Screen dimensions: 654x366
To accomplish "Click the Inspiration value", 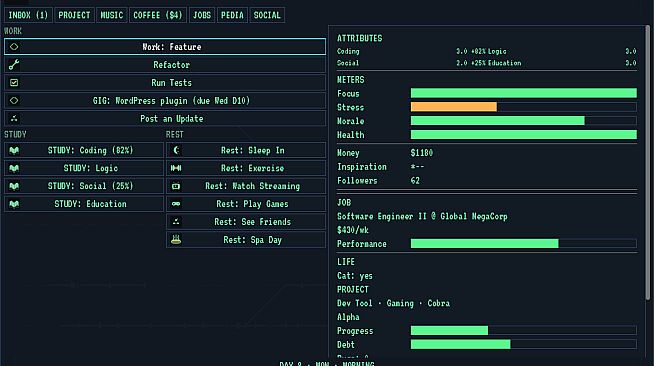I will [417, 166].
